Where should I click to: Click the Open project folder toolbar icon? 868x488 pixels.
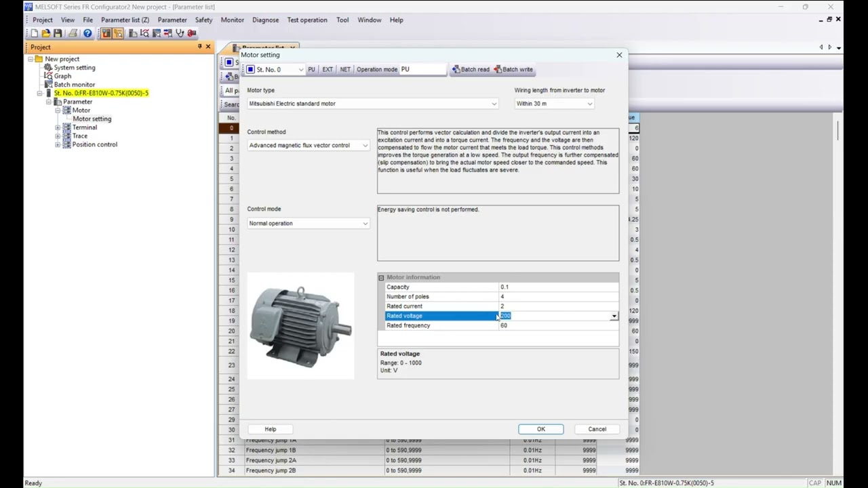(46, 33)
